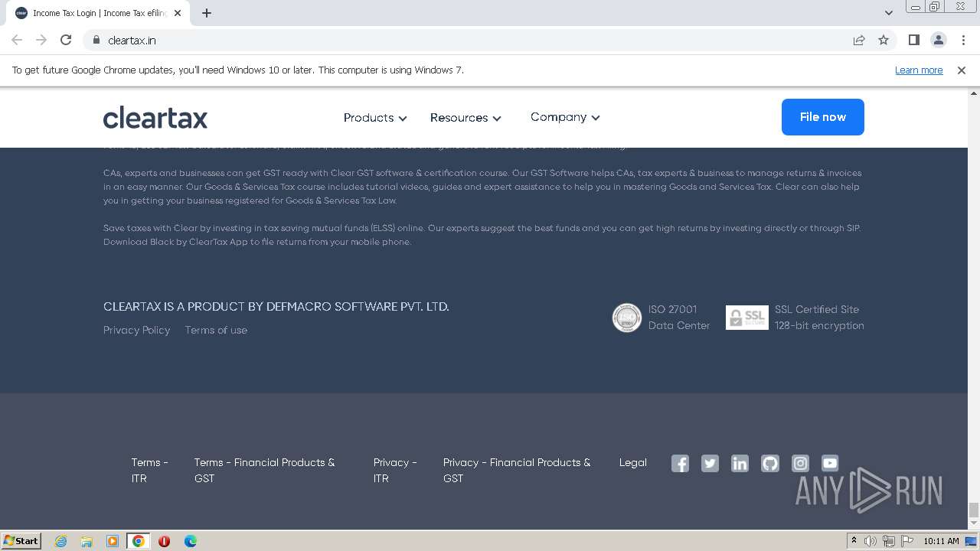This screenshot has height=551, width=980.
Task: Click the taskbar clock showing 10:11 AM
Action: (x=941, y=541)
